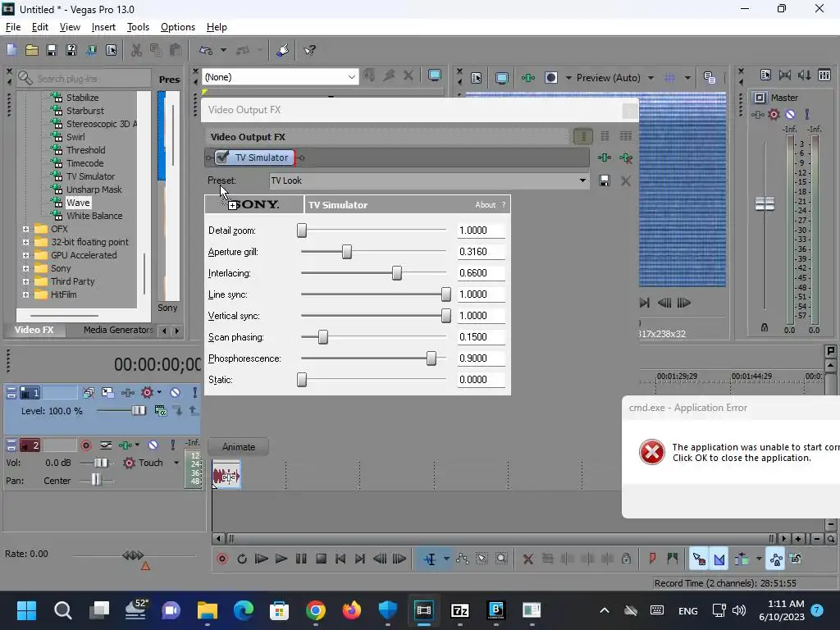Open plug-in chain icon in Video Output FX
The width and height of the screenshot is (840, 630).
(x=605, y=157)
